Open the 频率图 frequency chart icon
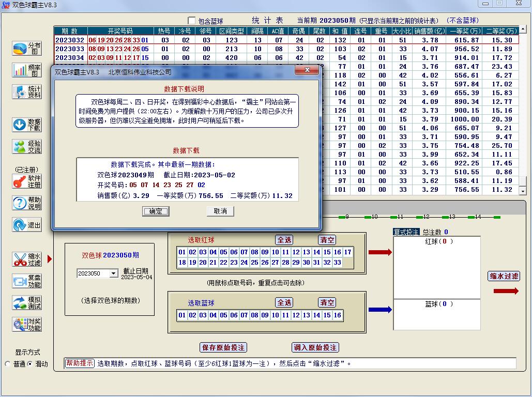This screenshot has height=397, width=532. [27, 70]
